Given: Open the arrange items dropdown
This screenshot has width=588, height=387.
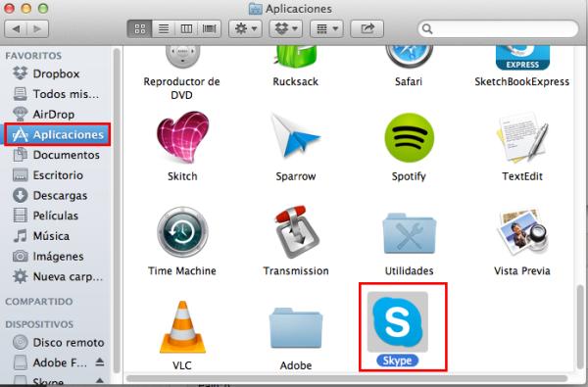Looking at the screenshot, I should (x=326, y=28).
